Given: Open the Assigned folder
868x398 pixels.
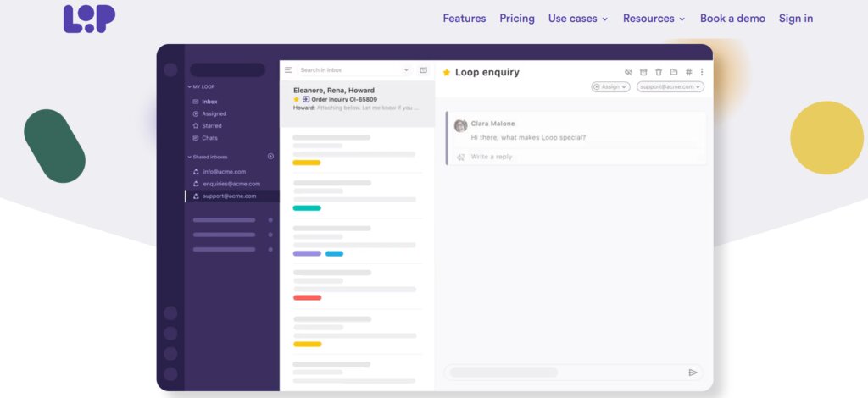Looking at the screenshot, I should 214,113.
